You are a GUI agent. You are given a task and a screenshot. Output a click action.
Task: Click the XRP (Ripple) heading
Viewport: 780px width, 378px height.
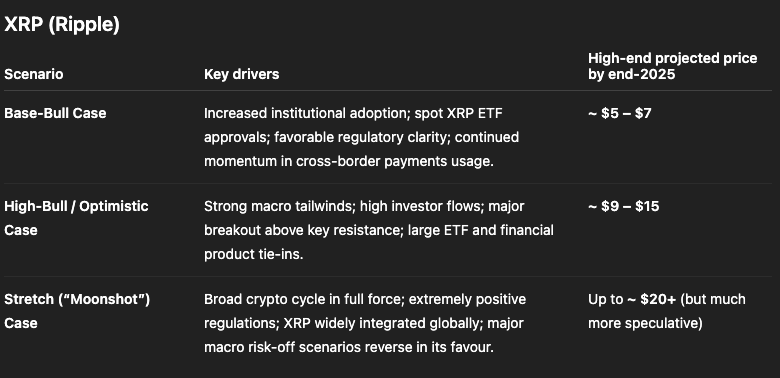62,24
